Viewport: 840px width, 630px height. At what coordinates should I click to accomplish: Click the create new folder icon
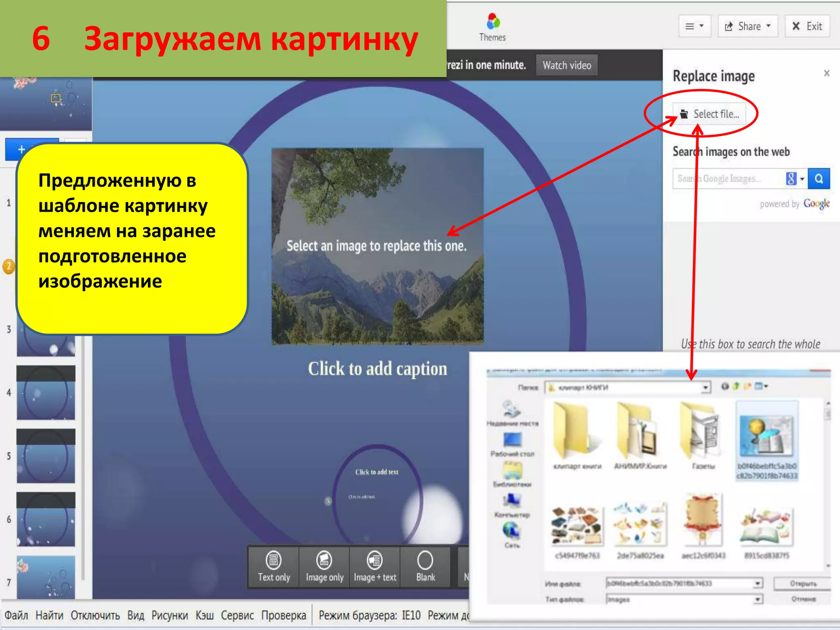coord(747,386)
